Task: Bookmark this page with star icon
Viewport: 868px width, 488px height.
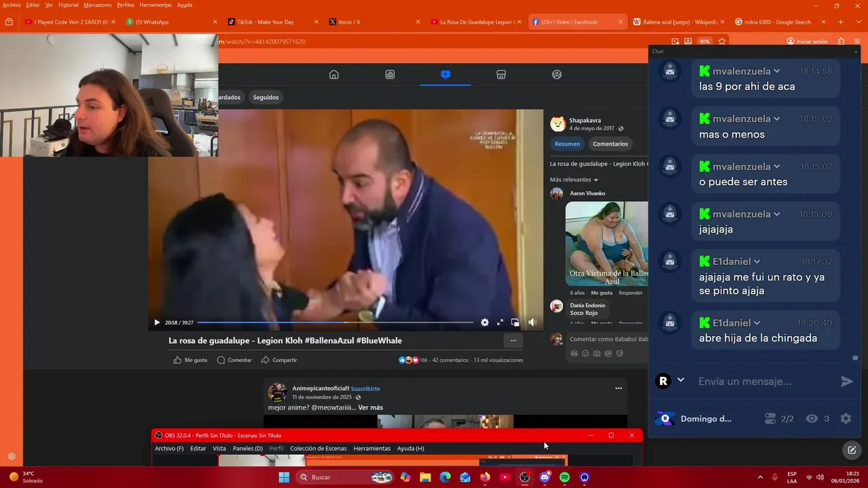Action: 722,41
